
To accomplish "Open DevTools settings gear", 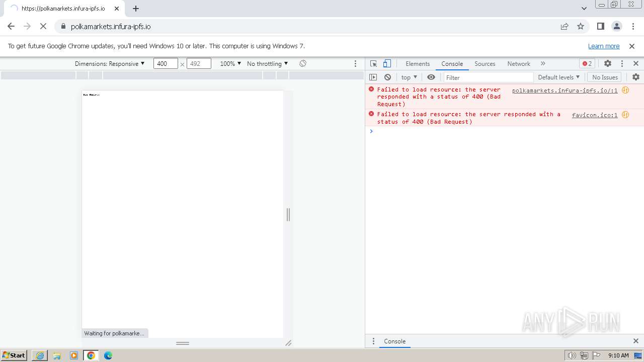I will [608, 63].
